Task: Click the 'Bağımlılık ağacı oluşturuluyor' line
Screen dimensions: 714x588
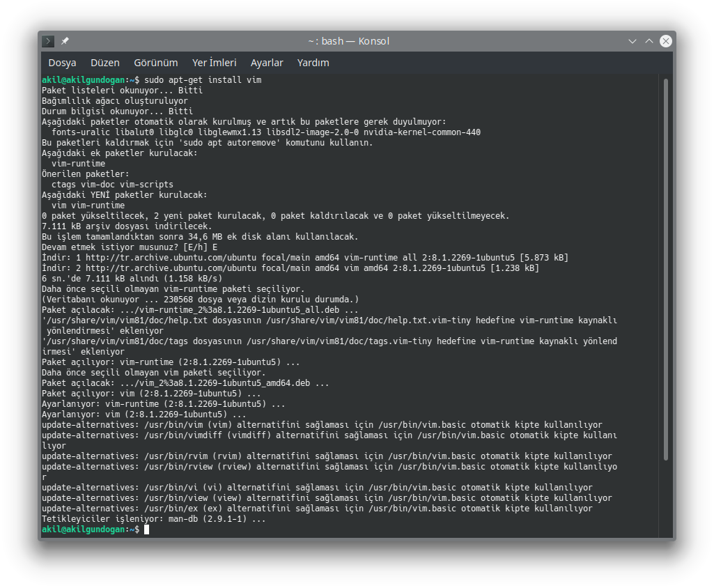Action: 115,100
